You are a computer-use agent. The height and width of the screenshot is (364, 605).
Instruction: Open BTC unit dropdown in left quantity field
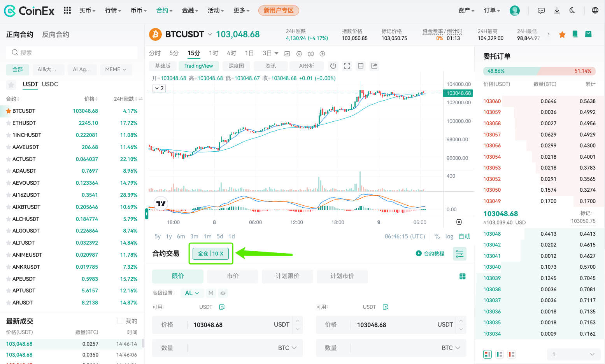[288, 348]
